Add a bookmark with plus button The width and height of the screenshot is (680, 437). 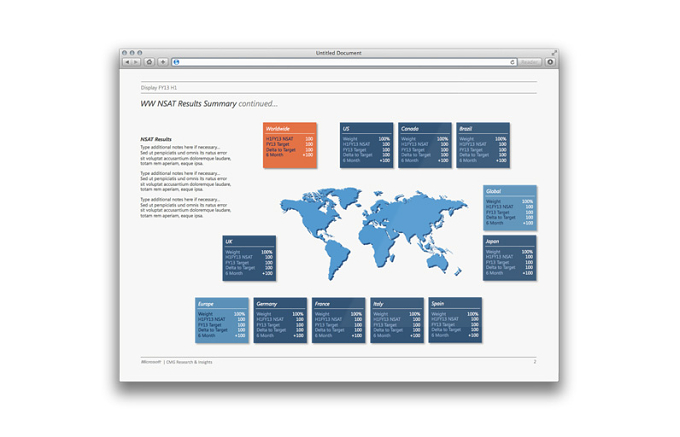[163, 62]
